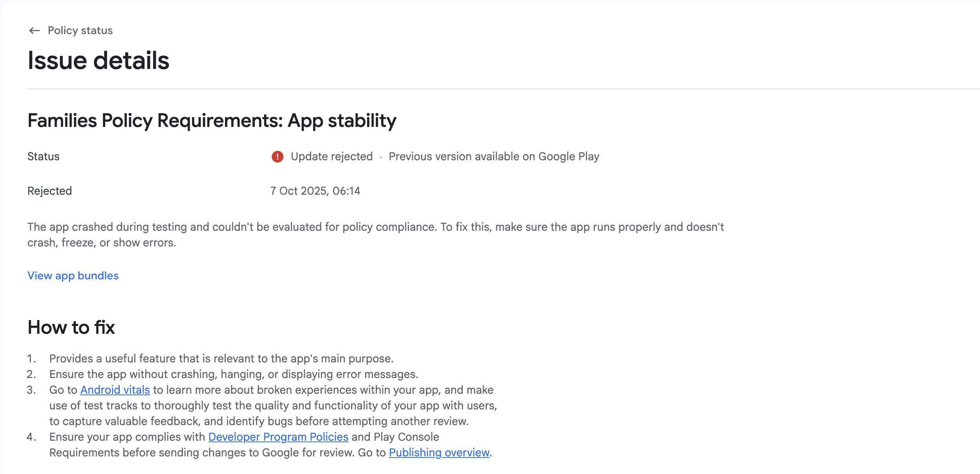The width and height of the screenshot is (980, 474).
Task: Click the Update rejected status text
Action: [x=331, y=157]
